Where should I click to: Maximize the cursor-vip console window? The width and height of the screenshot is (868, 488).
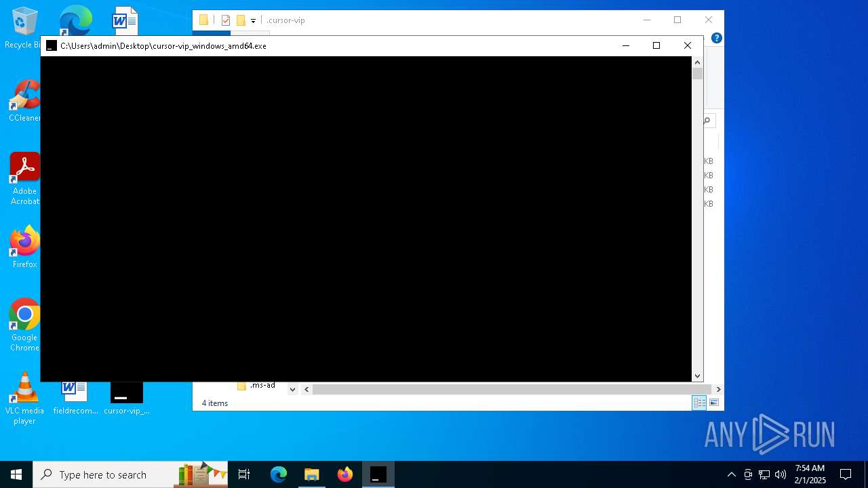pyautogui.click(x=656, y=45)
